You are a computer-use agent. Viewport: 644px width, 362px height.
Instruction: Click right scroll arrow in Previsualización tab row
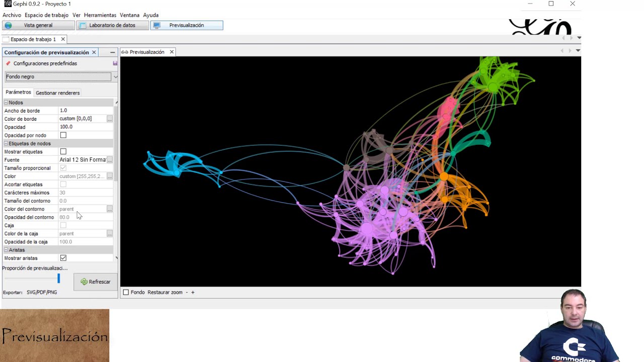tap(570, 50)
